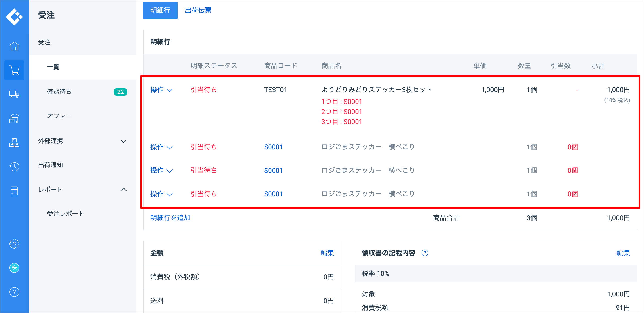644x313 pixels.
Task: Expand the 外部連携 menu section
Action: click(x=123, y=141)
